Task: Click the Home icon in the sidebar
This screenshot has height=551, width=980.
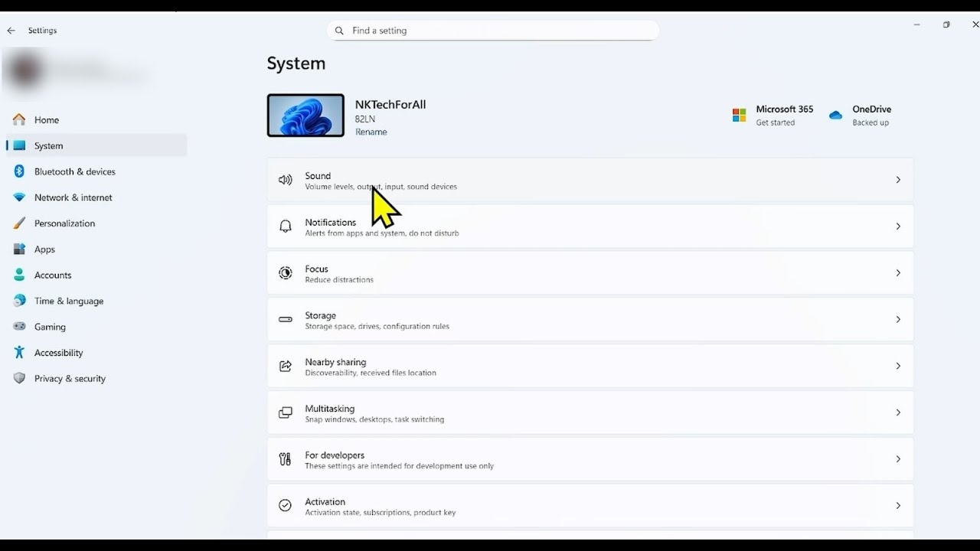Action: [19, 119]
